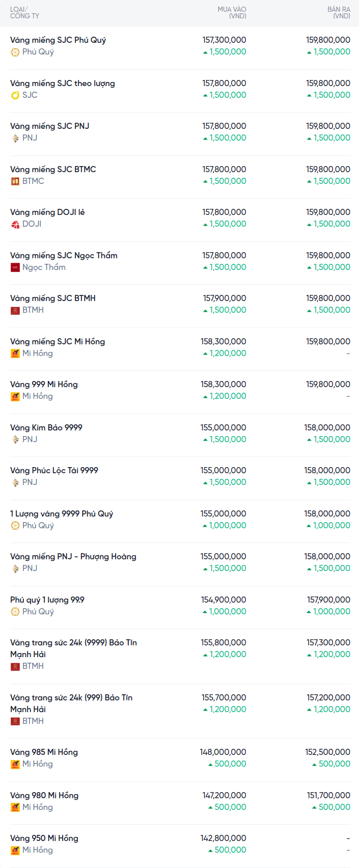Click the Ngọc Thẩm logo icon
This screenshot has height=868, width=359.
pyautogui.click(x=15, y=267)
